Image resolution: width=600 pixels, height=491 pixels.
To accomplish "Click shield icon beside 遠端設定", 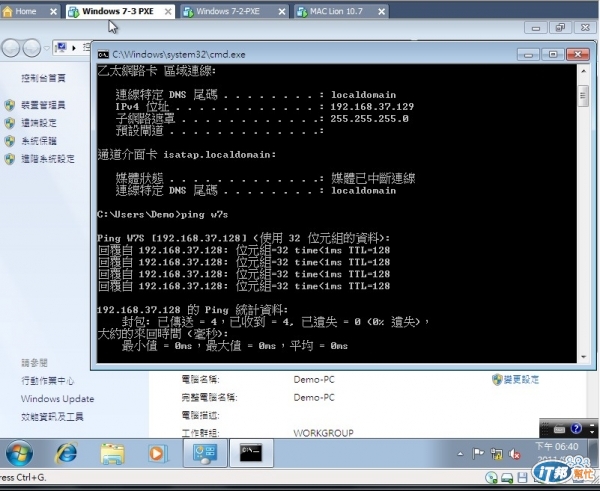I will (x=10, y=123).
